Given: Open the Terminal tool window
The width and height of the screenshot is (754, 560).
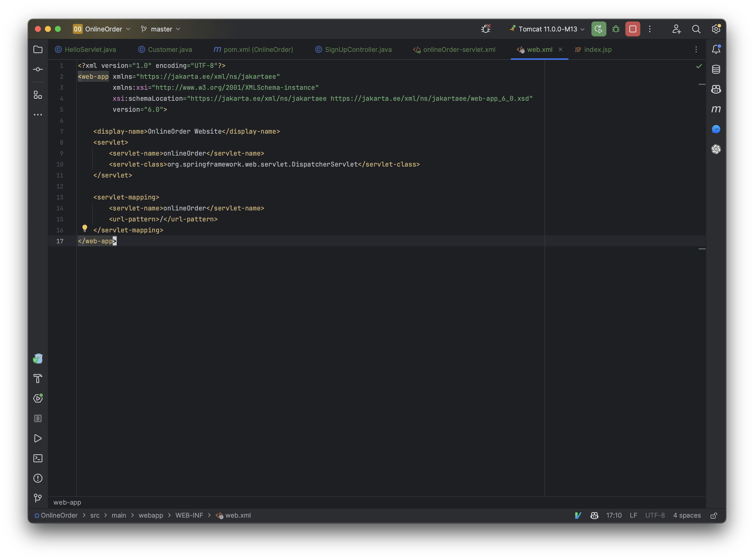Looking at the screenshot, I should (x=38, y=458).
